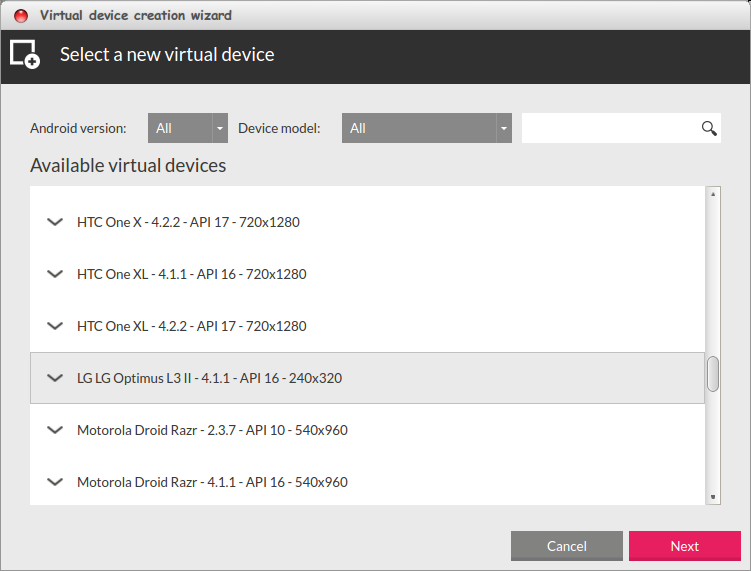Close the wizard with the red button
Image resolution: width=751 pixels, height=571 pixels.
click(x=21, y=16)
